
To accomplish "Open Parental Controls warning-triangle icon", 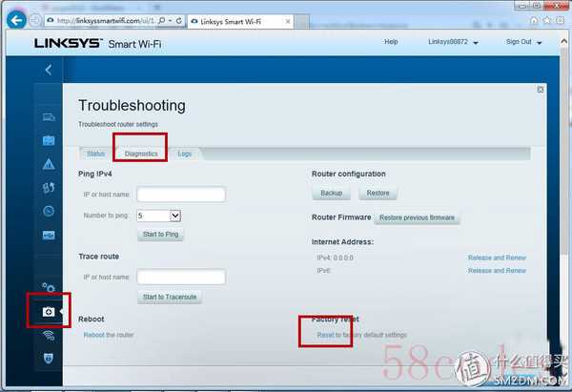I will [49, 164].
